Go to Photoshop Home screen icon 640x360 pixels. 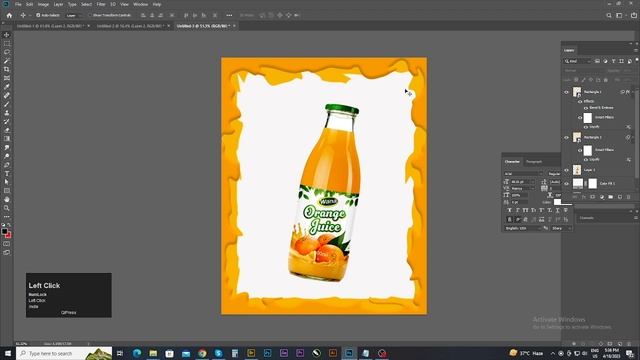[9, 16]
